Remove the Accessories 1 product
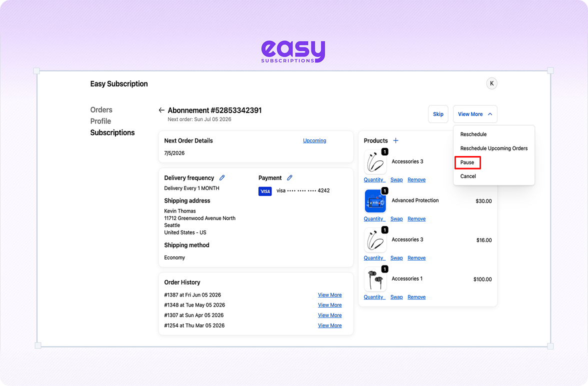Viewport: 588px width, 386px height. click(x=416, y=296)
